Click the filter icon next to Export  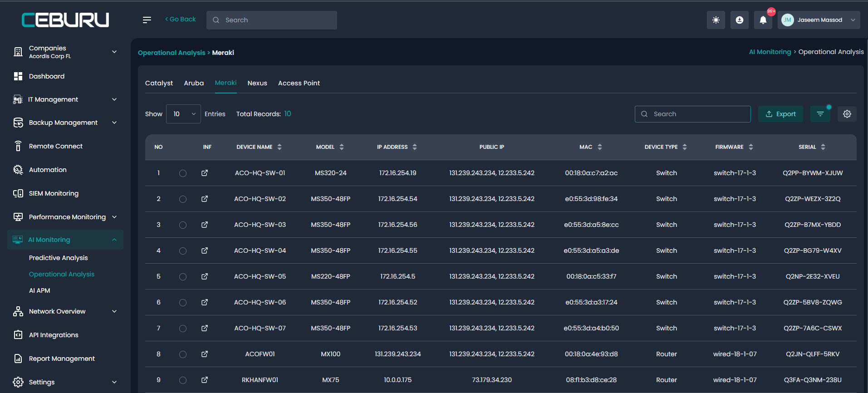click(820, 114)
